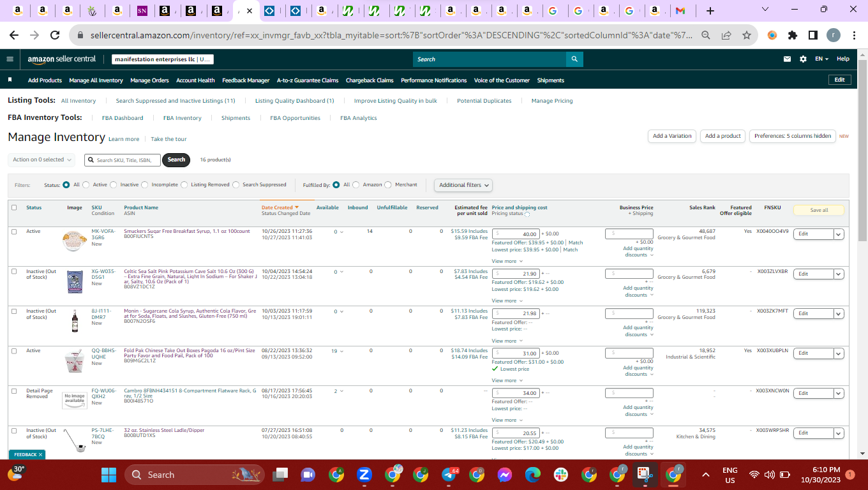Image resolution: width=868 pixels, height=490 pixels.
Task: Open a new browser tab with plus icon
Action: point(710,11)
